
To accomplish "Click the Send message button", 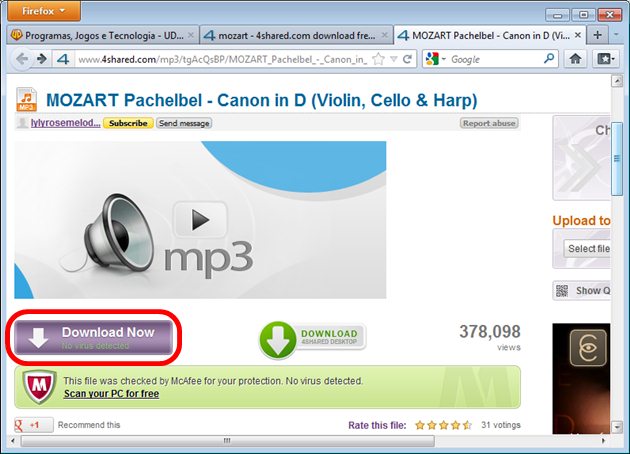I will (184, 123).
